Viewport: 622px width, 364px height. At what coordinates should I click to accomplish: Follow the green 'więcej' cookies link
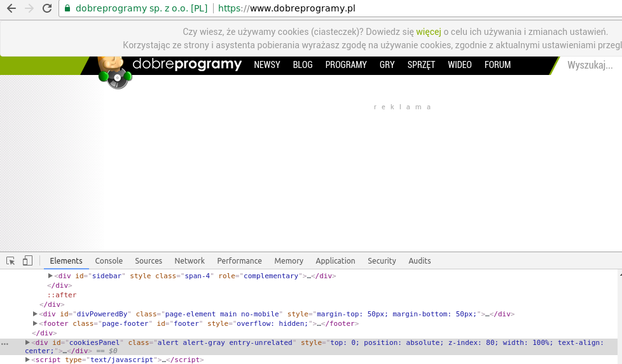[x=429, y=32]
